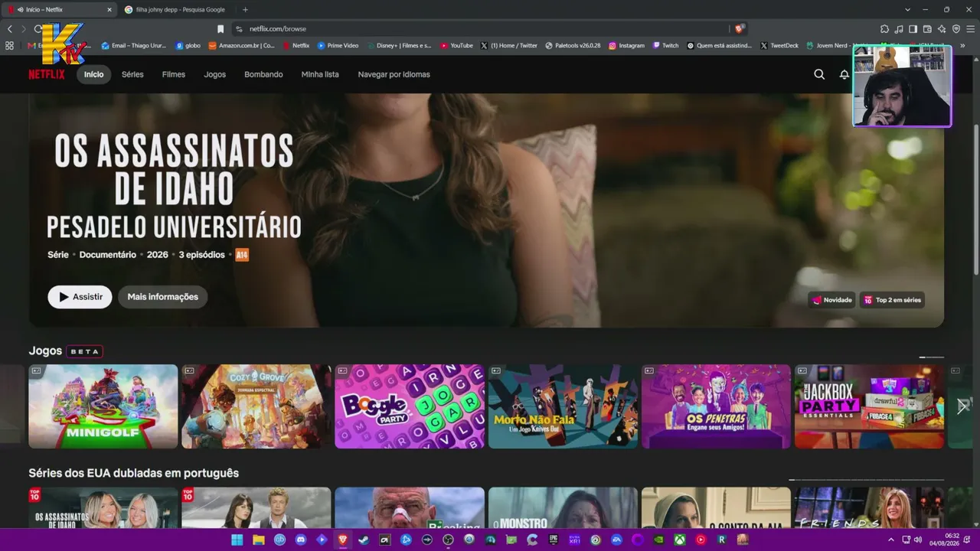980x551 pixels.
Task: Open the Xbox app from the taskbar
Action: (x=680, y=540)
